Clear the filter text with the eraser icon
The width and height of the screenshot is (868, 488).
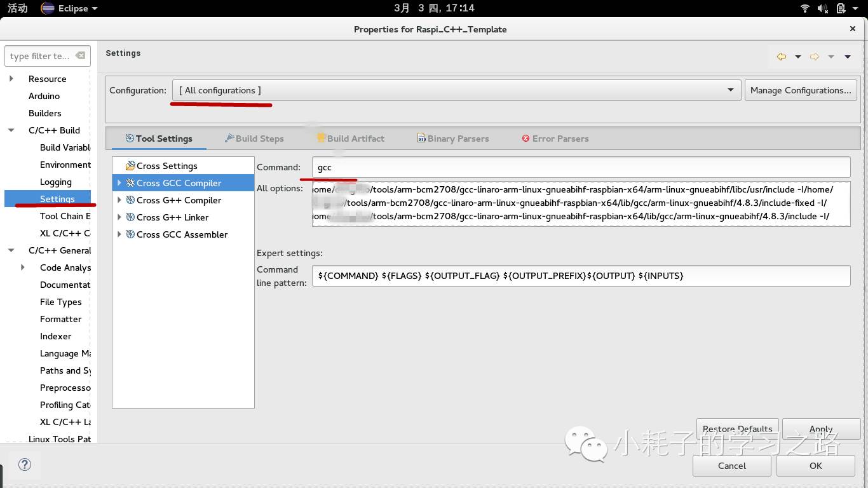[x=80, y=56]
